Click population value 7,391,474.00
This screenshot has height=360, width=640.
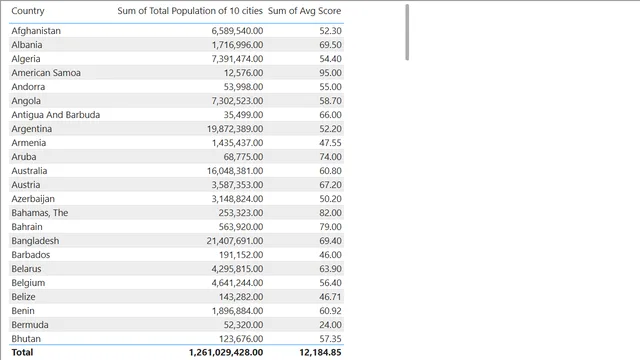(237, 59)
